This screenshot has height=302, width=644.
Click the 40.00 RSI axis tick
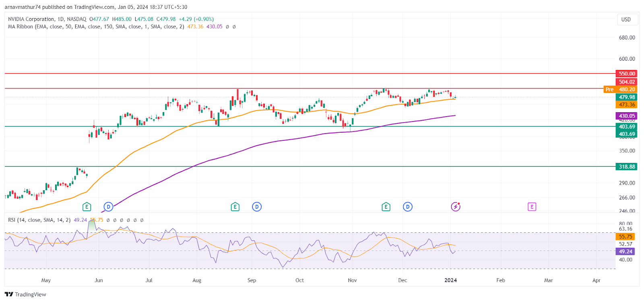tap(625, 260)
